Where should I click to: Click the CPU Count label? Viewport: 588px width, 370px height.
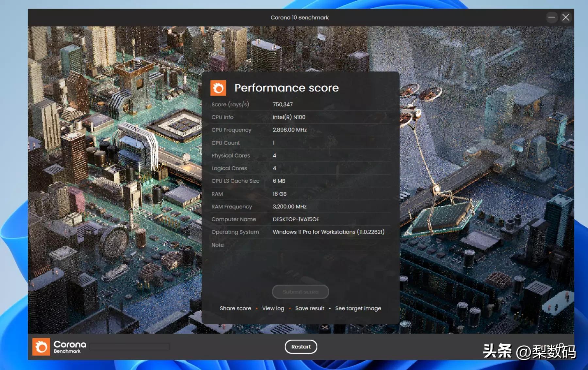225,143
